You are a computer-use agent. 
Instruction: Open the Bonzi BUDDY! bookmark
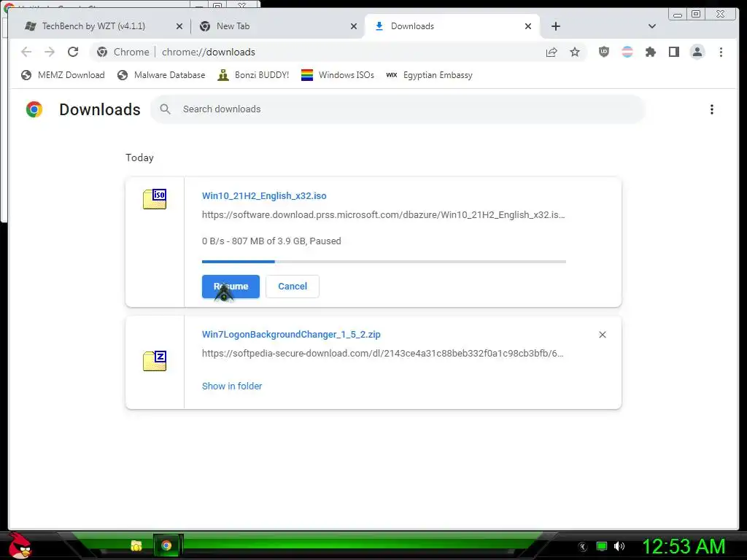point(253,75)
